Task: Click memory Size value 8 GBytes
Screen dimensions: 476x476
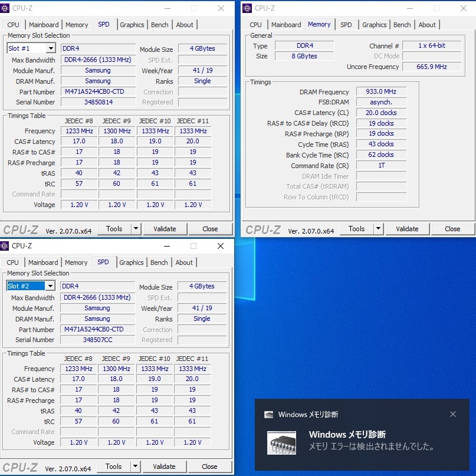Action: [x=304, y=56]
